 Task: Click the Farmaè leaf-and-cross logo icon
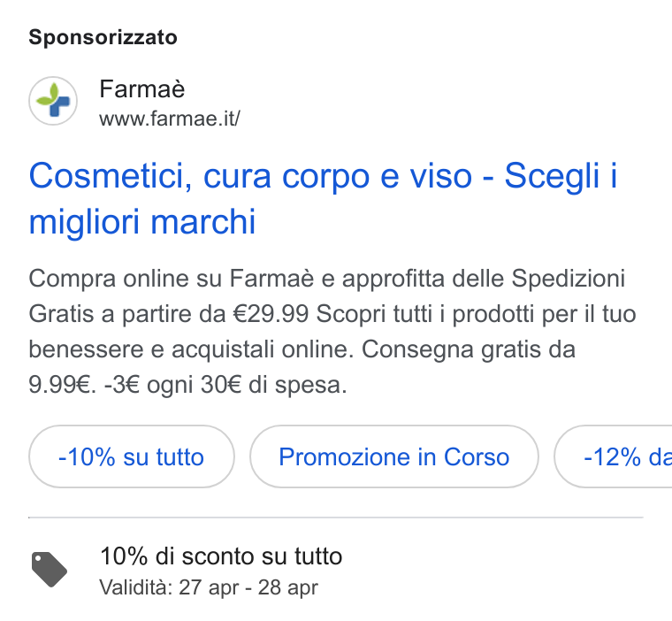click(x=53, y=101)
